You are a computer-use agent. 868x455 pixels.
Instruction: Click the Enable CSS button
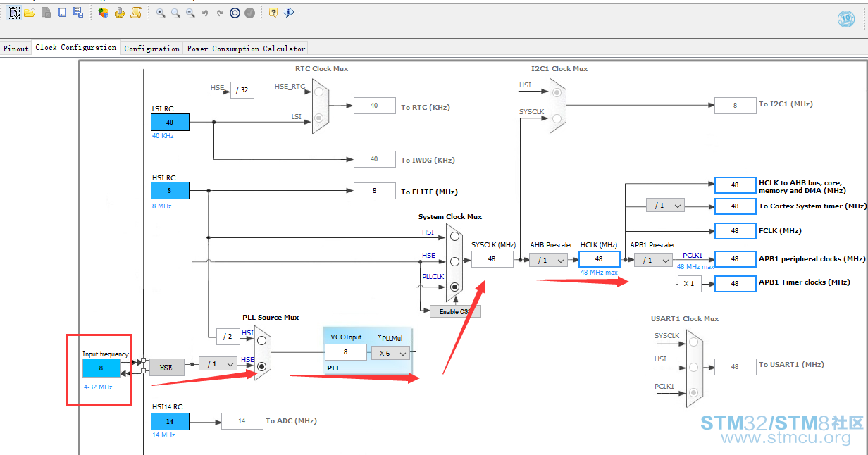[x=455, y=311]
